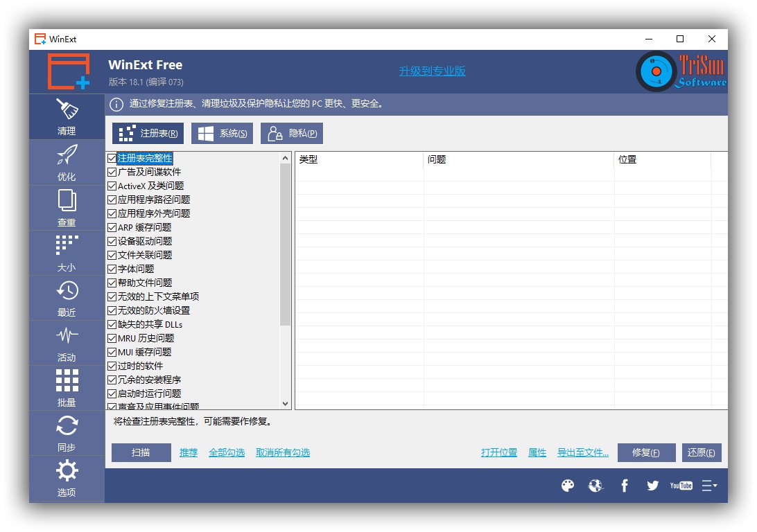Screen dimensions: 757x532
Task: Click the palette theme icon
Action: click(x=568, y=486)
